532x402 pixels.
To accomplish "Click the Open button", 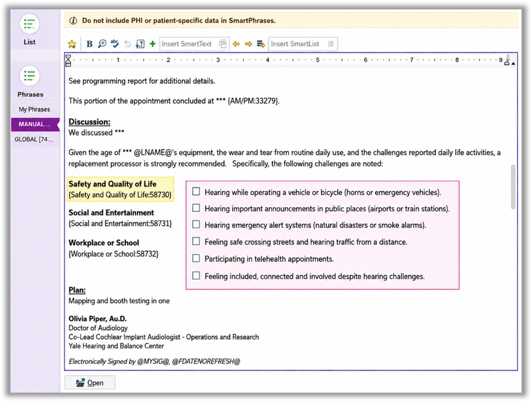I will click(x=90, y=383).
